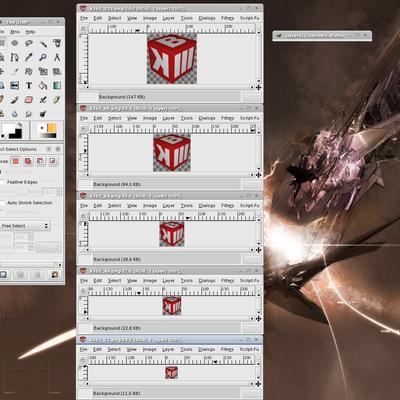Open Image menu in 11.6 KB window
This screenshot has height=400, width=400.
point(150,349)
